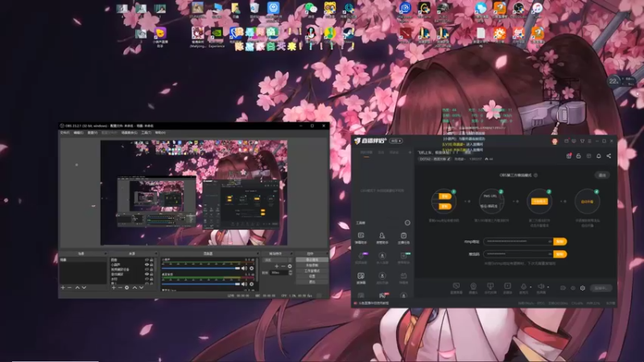Click first screen-capture icon in 直播伴侣 bottom toolbar

point(456,286)
